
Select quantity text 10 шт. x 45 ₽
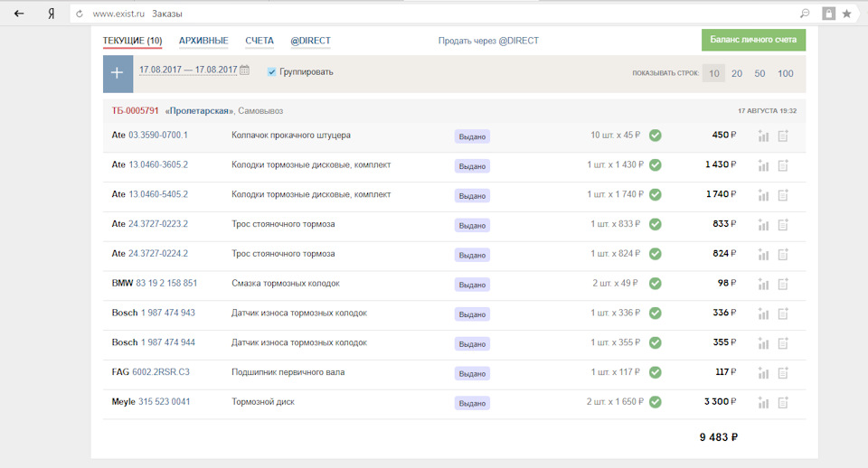coord(616,135)
